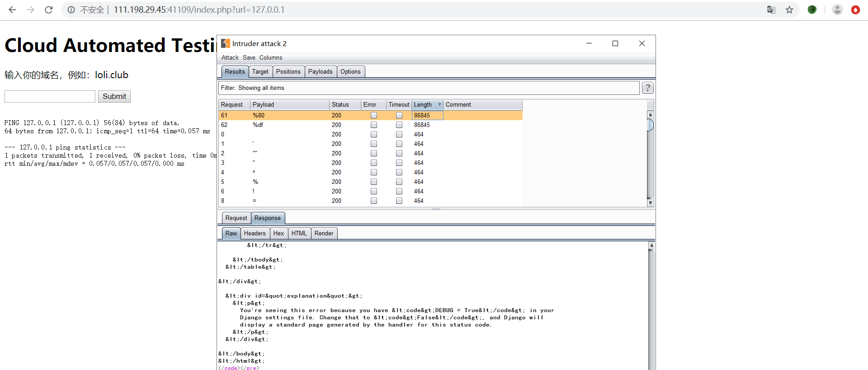Screen dimensions: 868x370
Task: Switch to the Target tab
Action: coord(260,71)
